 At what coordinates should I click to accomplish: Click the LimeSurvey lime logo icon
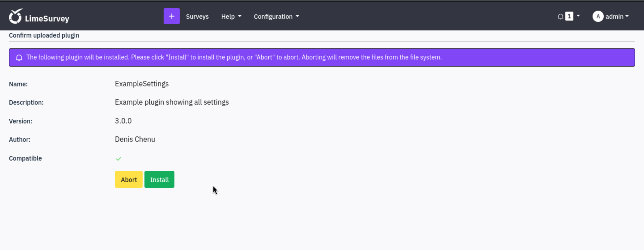point(15,17)
